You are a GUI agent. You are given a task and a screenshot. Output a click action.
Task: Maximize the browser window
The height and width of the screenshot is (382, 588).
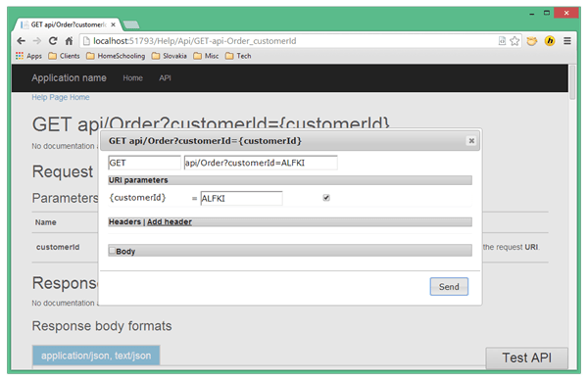(x=547, y=13)
